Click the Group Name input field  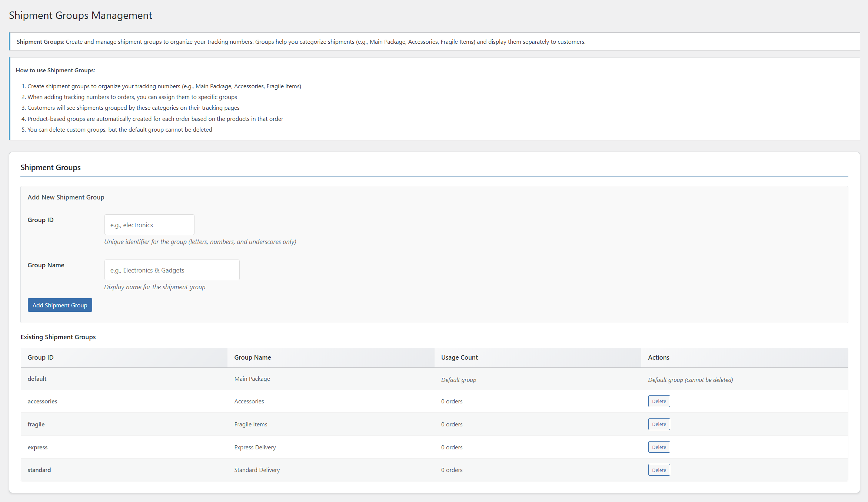tap(172, 270)
